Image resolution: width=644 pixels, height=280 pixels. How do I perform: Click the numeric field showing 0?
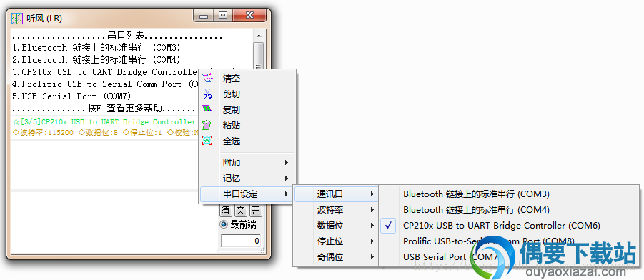click(241, 241)
